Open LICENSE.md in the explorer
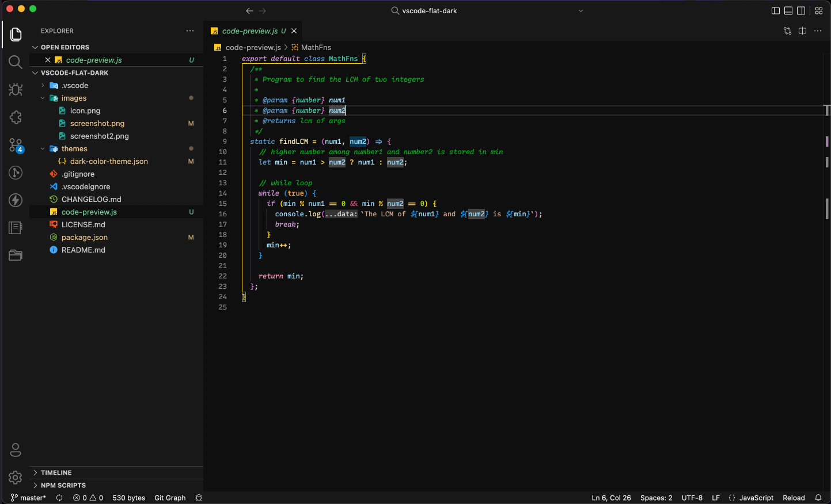Viewport: 831px width, 504px height. pos(116,224)
